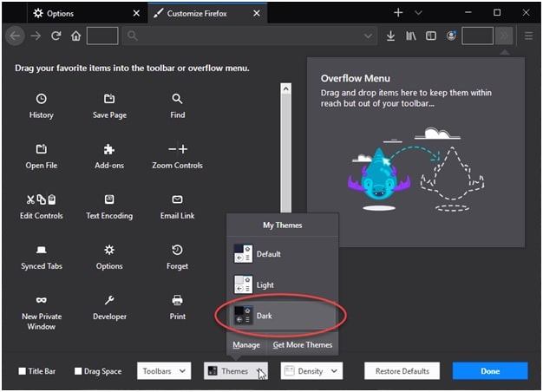Click the Email Link envelope icon
This screenshot has height=392, width=543.
[x=177, y=199]
